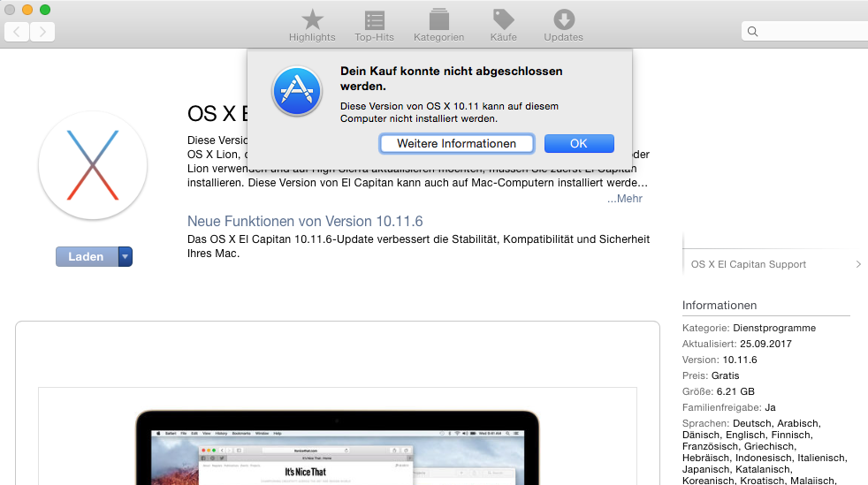
Task: Open the Top-Hits list icon
Action: pos(374,20)
